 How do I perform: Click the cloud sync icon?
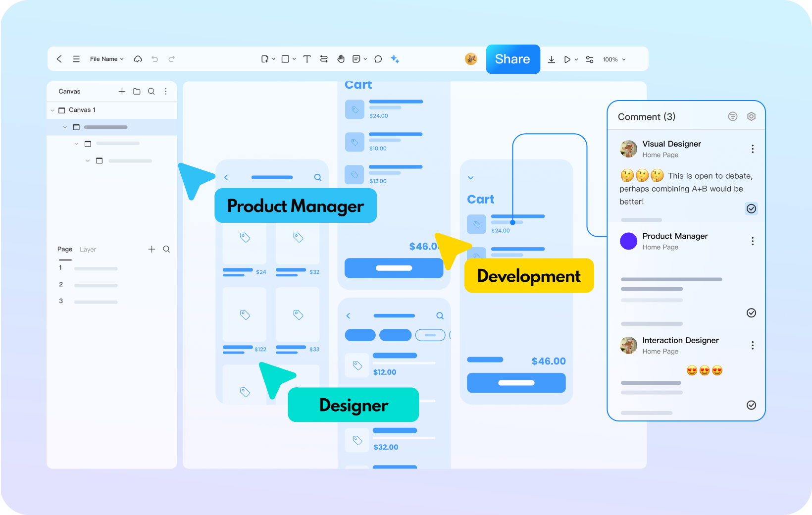(138, 59)
